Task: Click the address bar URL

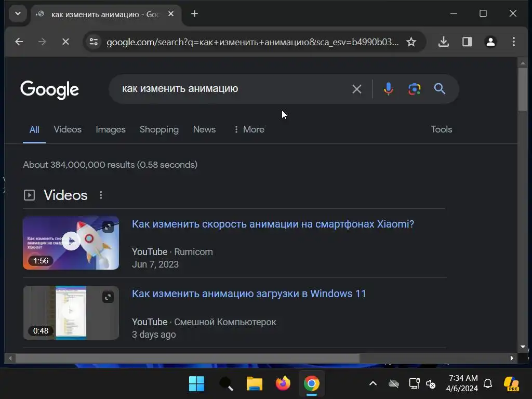Action: pyautogui.click(x=252, y=42)
